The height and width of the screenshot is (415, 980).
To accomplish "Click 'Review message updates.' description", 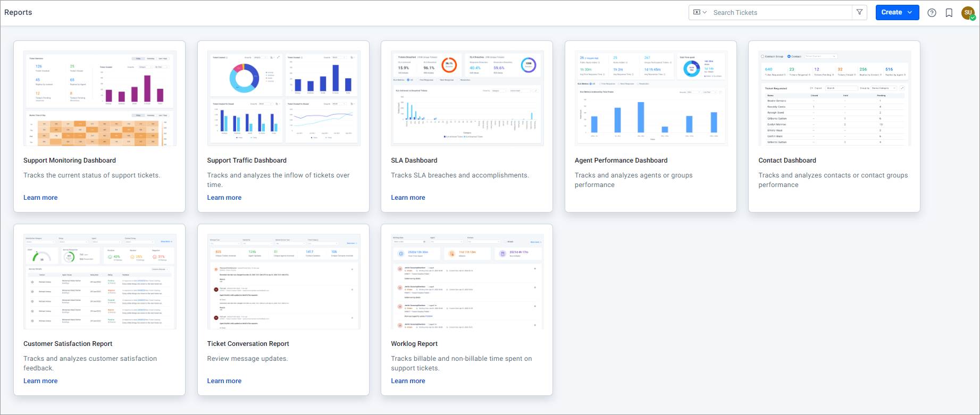I will 248,359.
